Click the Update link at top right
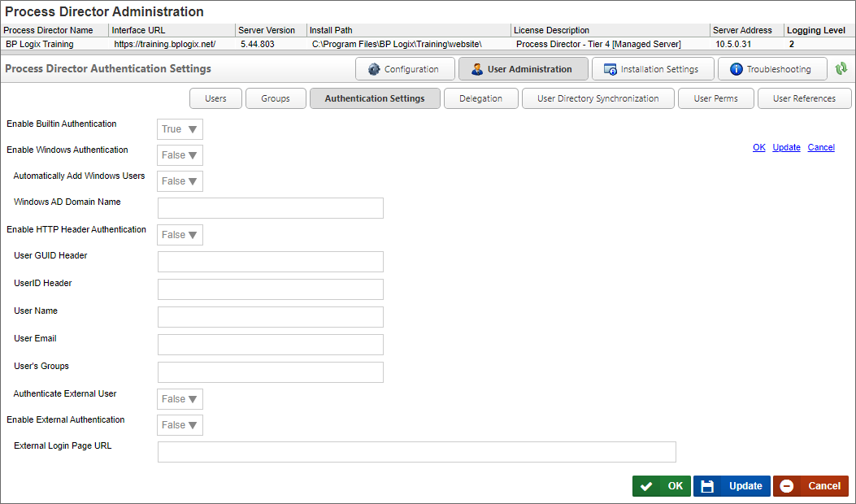This screenshot has height=504, width=856. 786,147
